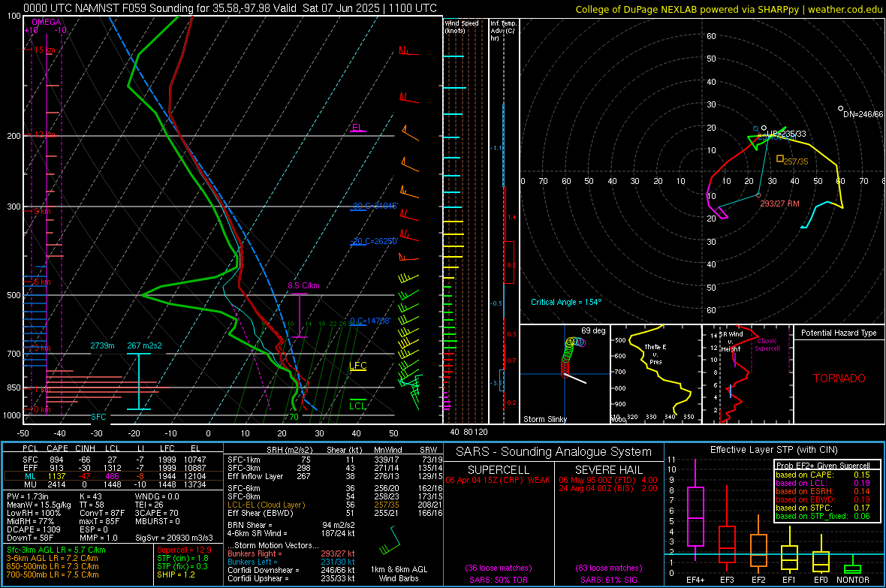Select the EFF parcel row
The height and width of the screenshot is (588, 886).
tap(113, 468)
